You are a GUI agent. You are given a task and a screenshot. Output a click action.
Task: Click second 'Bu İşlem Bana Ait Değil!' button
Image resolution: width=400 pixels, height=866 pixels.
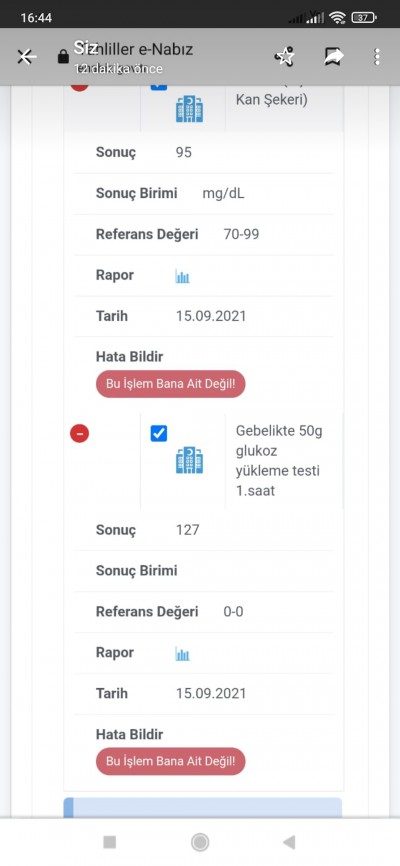(171, 762)
